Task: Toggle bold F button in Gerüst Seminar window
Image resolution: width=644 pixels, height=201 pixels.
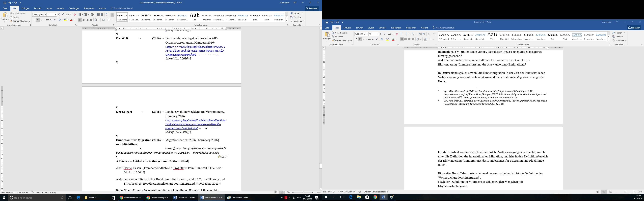Action: (x=34, y=20)
